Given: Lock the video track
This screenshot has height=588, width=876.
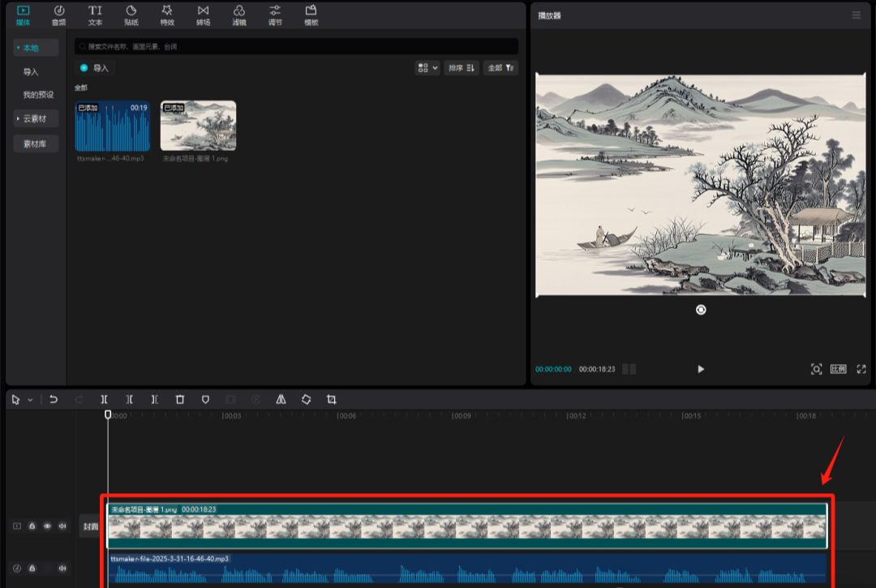Looking at the screenshot, I should click(x=32, y=526).
